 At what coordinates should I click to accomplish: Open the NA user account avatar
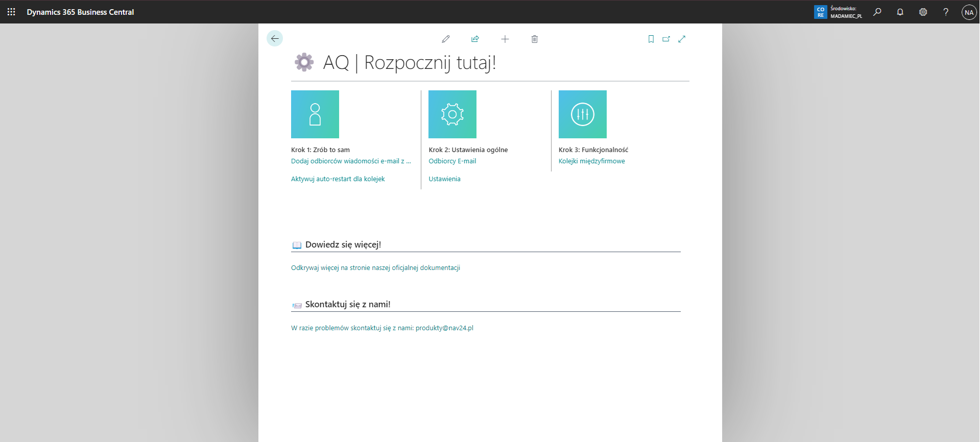point(969,12)
